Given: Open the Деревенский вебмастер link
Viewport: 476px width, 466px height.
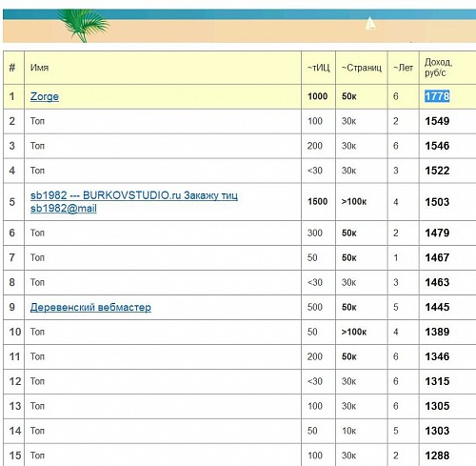Looking at the screenshot, I should [x=90, y=307].
